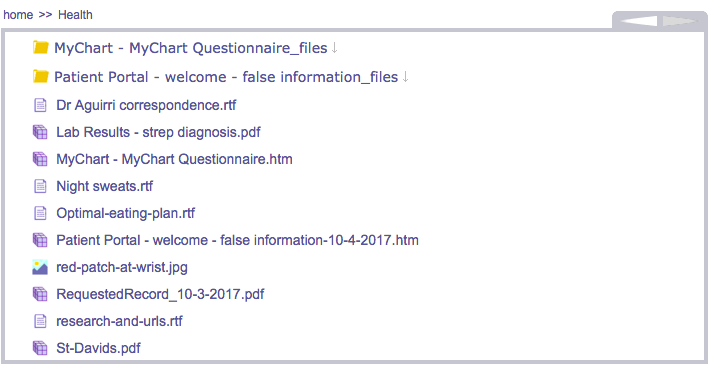Expand the arrow beside MyChart Questionnaire_files
The height and width of the screenshot is (376, 719).
(335, 48)
